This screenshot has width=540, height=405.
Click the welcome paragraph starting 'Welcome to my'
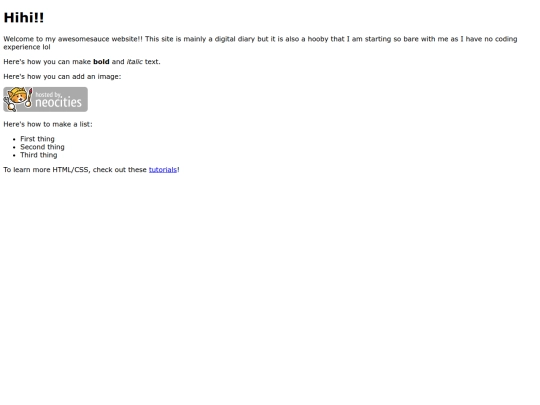pyautogui.click(x=260, y=43)
